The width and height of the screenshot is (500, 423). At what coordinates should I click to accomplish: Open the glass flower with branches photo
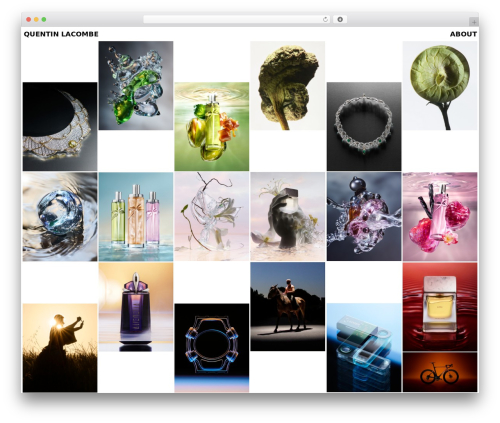212,216
